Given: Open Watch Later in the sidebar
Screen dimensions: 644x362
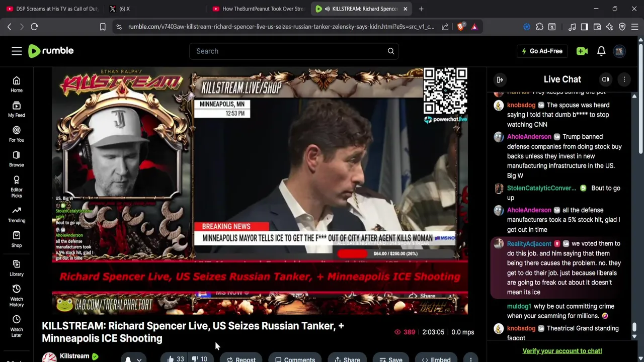Looking at the screenshot, I should 17,326.
